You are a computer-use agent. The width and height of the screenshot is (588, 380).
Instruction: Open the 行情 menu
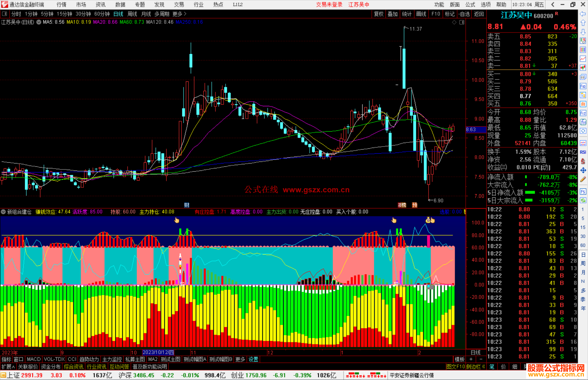pos(62,5)
